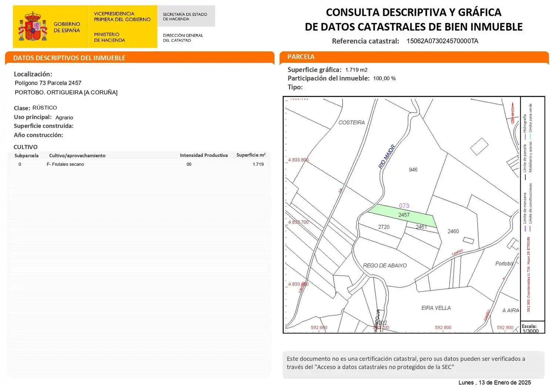Click the 'GOBIERNO DE ESPAÑA' text
Image resolution: width=555 pixels, height=392 pixels.
coord(67,27)
